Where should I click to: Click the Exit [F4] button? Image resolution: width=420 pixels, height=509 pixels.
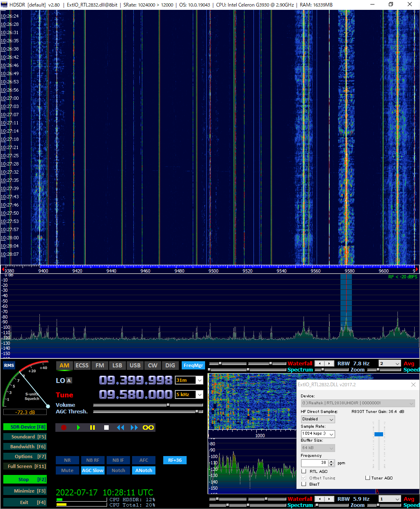coord(25,502)
